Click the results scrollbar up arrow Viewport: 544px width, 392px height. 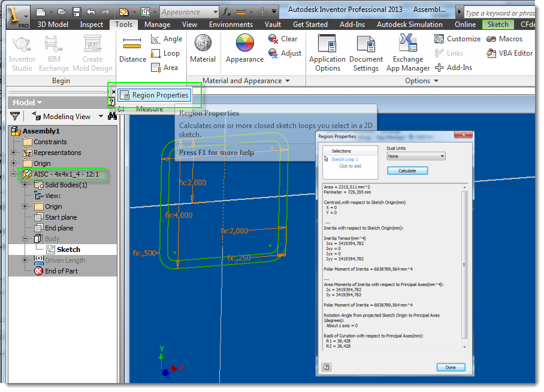(x=464, y=187)
